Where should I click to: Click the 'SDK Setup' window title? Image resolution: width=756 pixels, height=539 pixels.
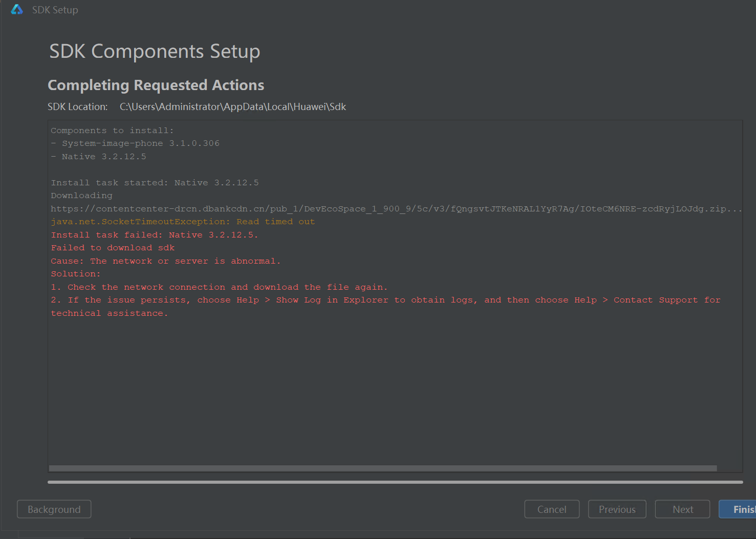pyautogui.click(x=55, y=10)
